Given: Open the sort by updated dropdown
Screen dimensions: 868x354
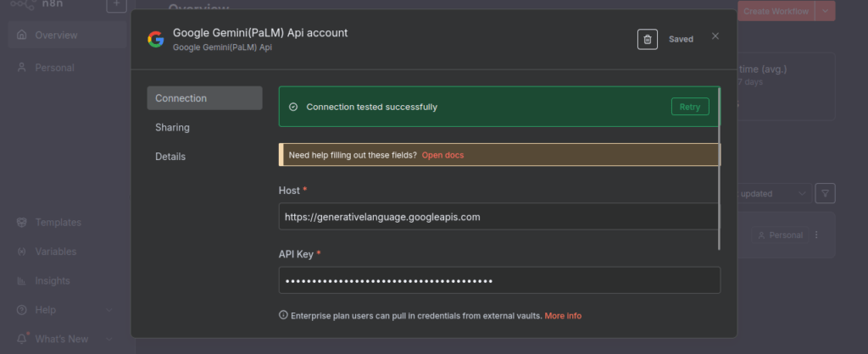Looking at the screenshot, I should (771, 193).
